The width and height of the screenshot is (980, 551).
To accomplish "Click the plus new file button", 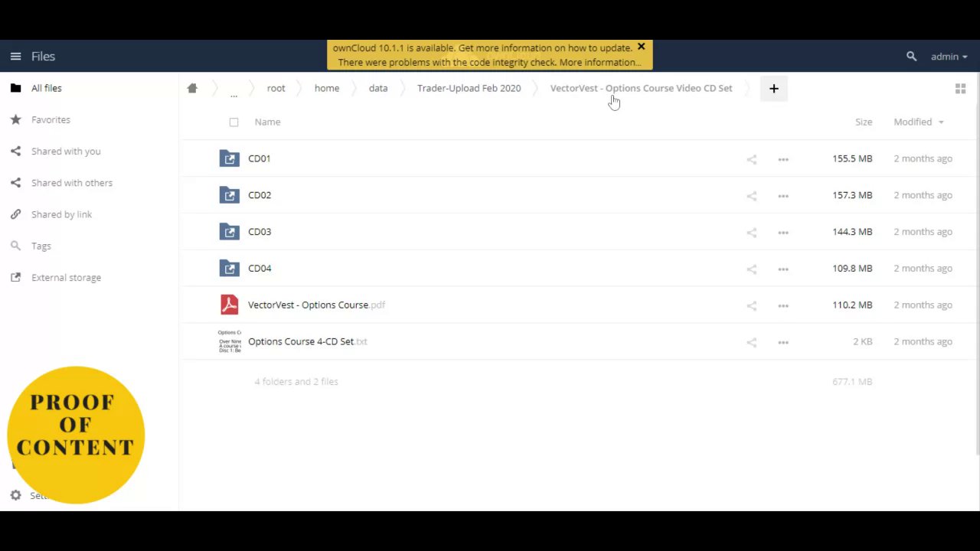I will click(x=773, y=89).
